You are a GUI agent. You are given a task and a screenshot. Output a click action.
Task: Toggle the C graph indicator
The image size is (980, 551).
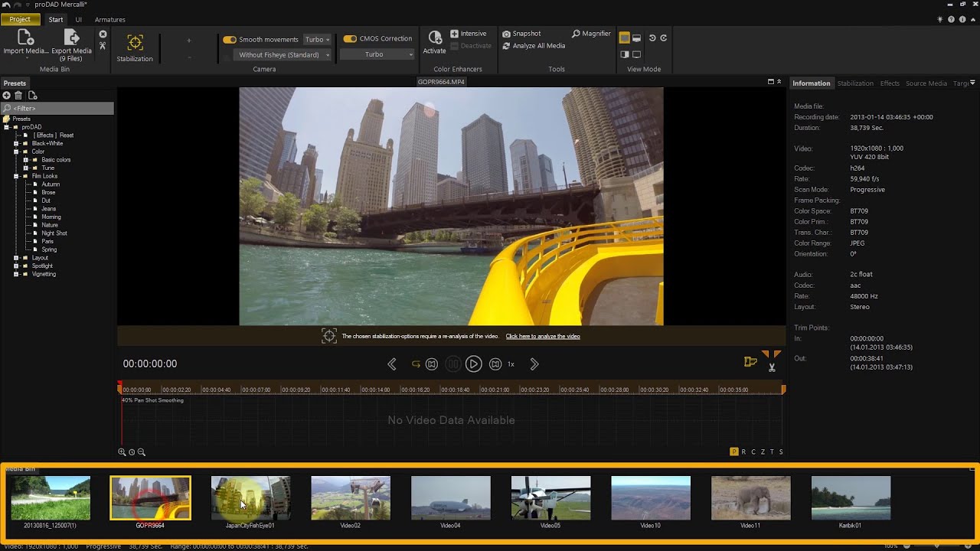point(753,452)
